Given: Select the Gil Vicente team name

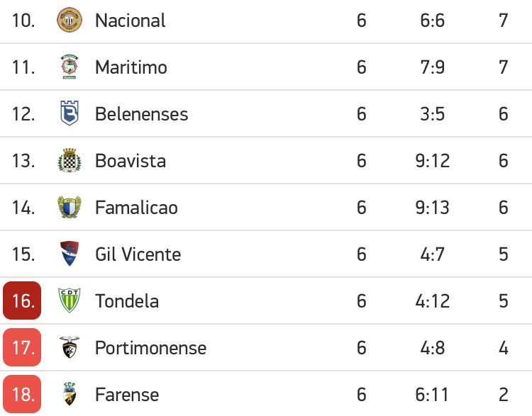Looking at the screenshot, I should 138,254.
